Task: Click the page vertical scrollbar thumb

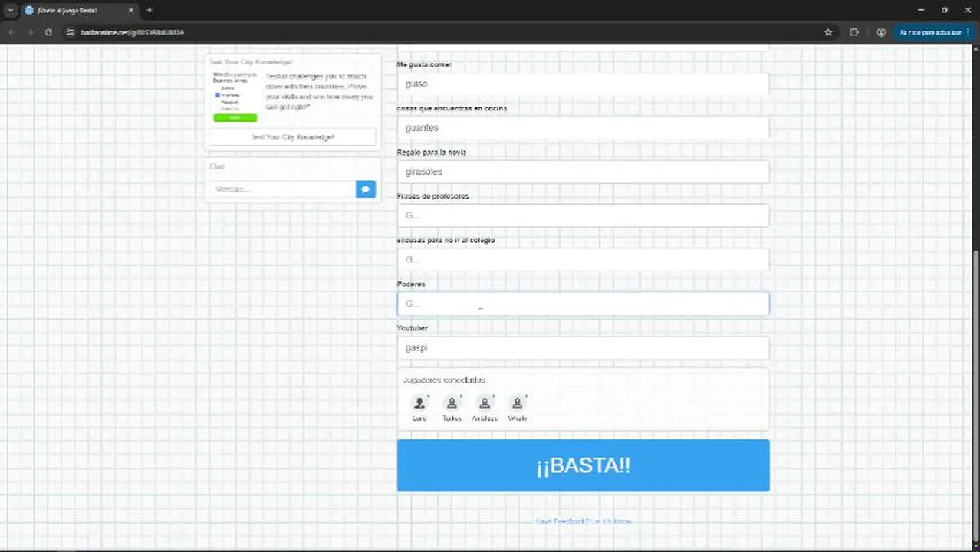Action: [976, 395]
